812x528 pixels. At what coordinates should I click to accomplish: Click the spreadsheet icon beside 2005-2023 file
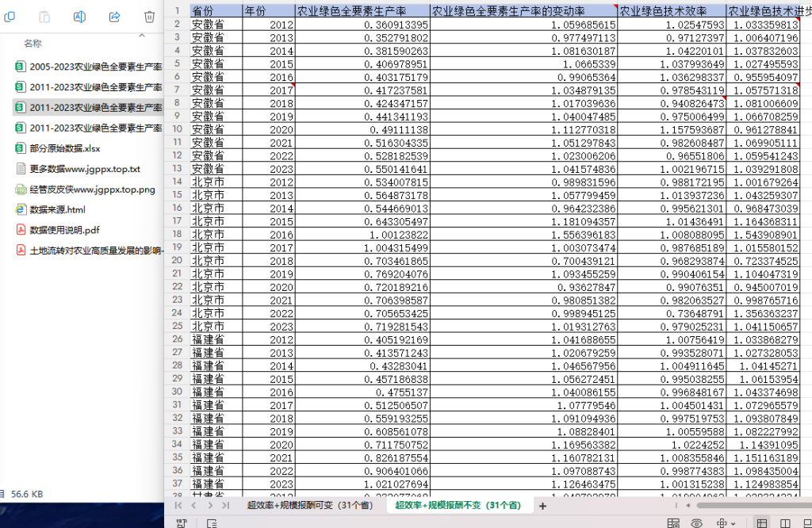20,67
